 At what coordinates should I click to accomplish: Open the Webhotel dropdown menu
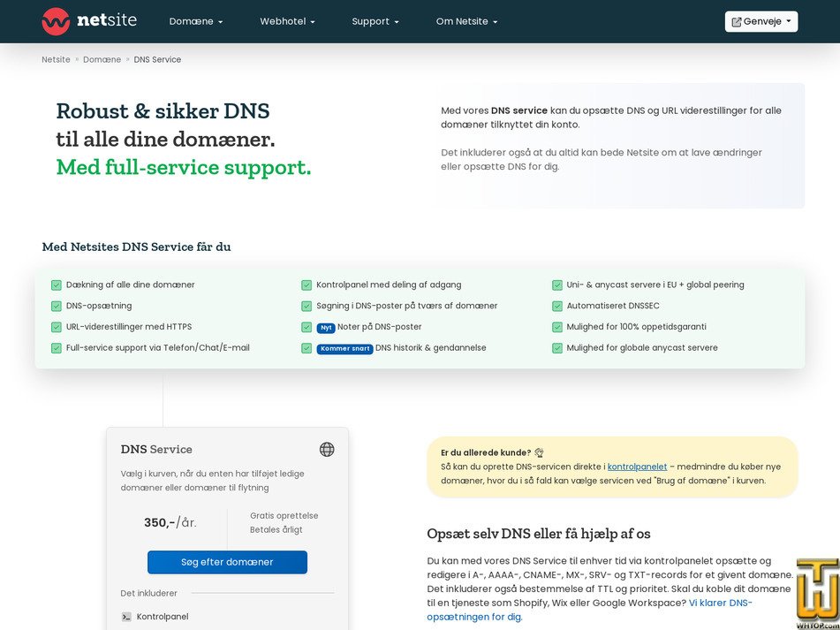(x=287, y=21)
